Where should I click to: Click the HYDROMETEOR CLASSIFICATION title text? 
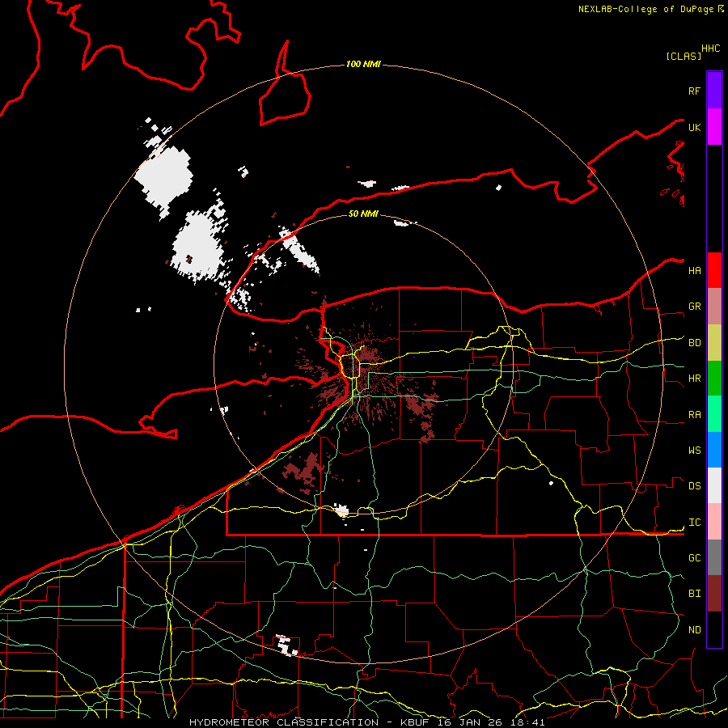coord(284,722)
